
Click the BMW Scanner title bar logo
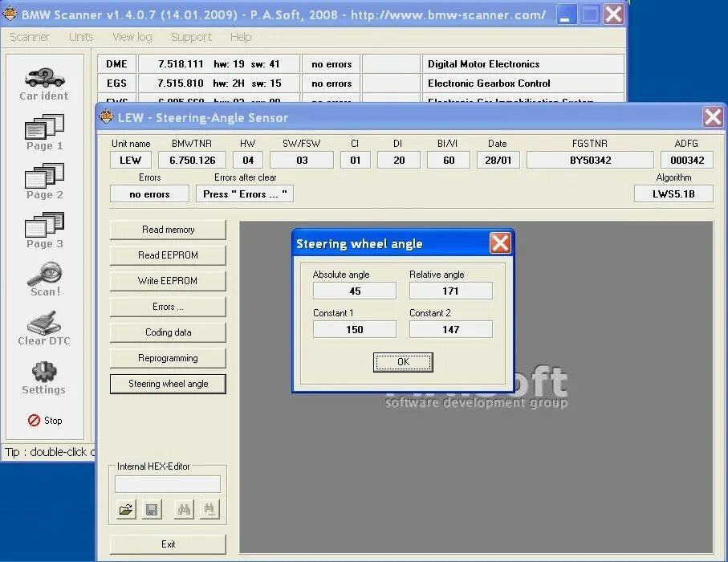pos(10,14)
